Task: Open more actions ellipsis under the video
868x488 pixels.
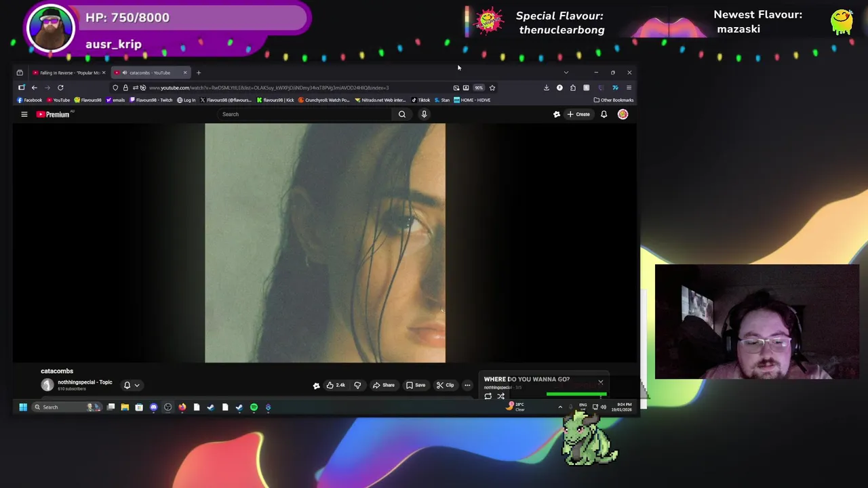Action: (467, 386)
